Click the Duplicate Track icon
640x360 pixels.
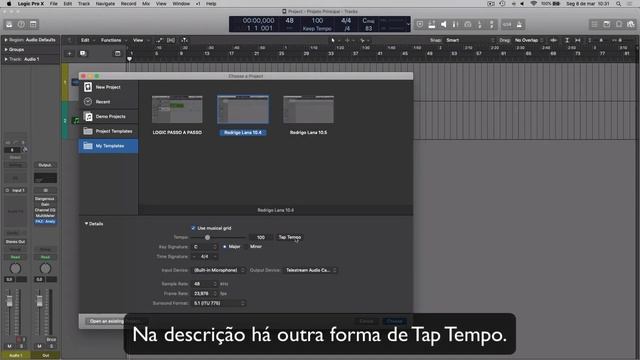point(83,53)
